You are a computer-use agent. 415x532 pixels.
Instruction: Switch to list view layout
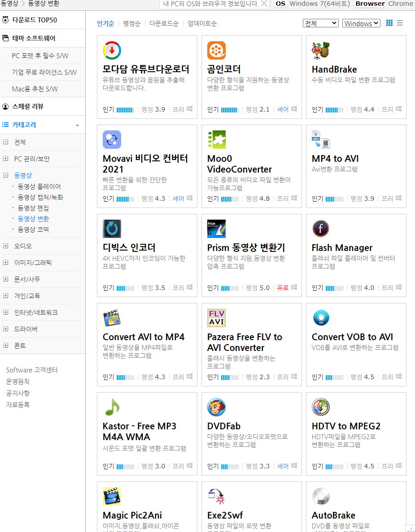coord(400,23)
